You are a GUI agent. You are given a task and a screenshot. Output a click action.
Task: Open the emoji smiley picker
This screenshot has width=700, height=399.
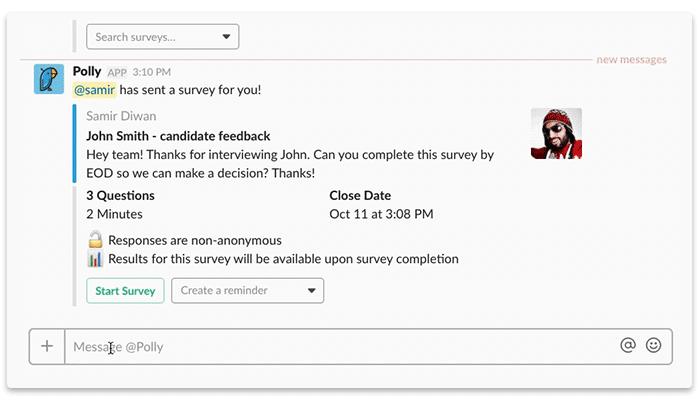click(654, 345)
